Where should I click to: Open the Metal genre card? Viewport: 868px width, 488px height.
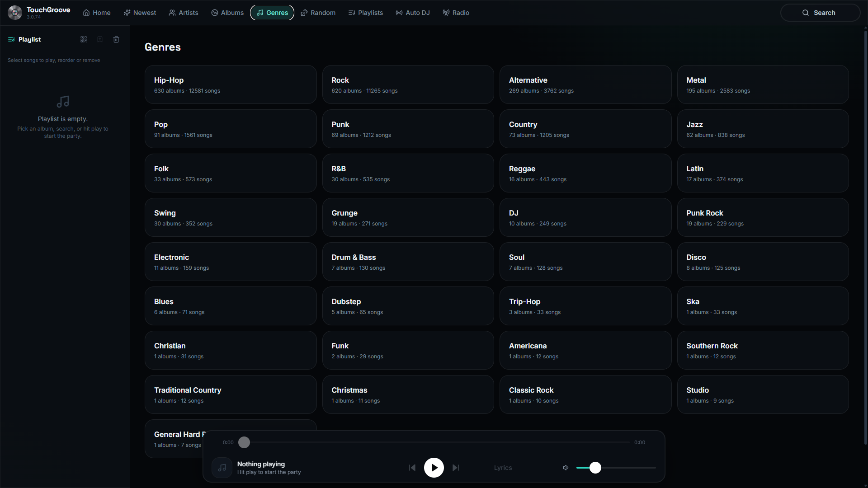point(763,84)
